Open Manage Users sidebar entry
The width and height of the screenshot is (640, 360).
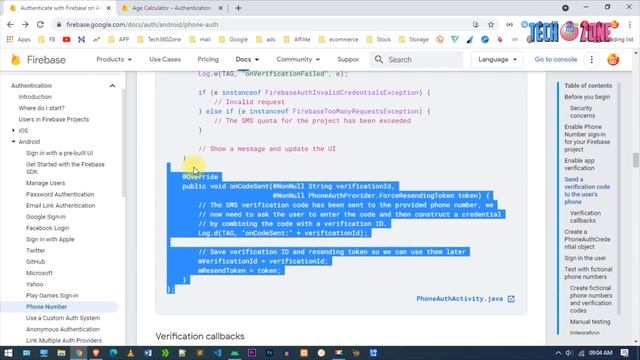tap(45, 183)
